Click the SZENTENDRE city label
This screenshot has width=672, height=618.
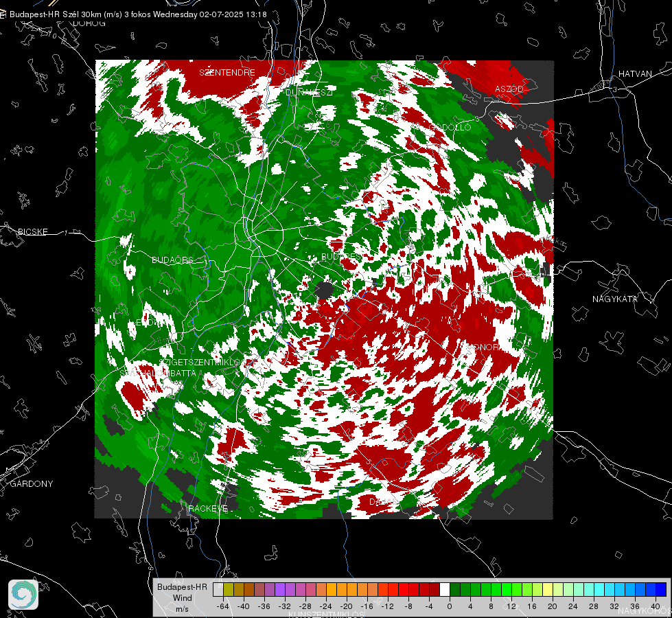coord(227,73)
